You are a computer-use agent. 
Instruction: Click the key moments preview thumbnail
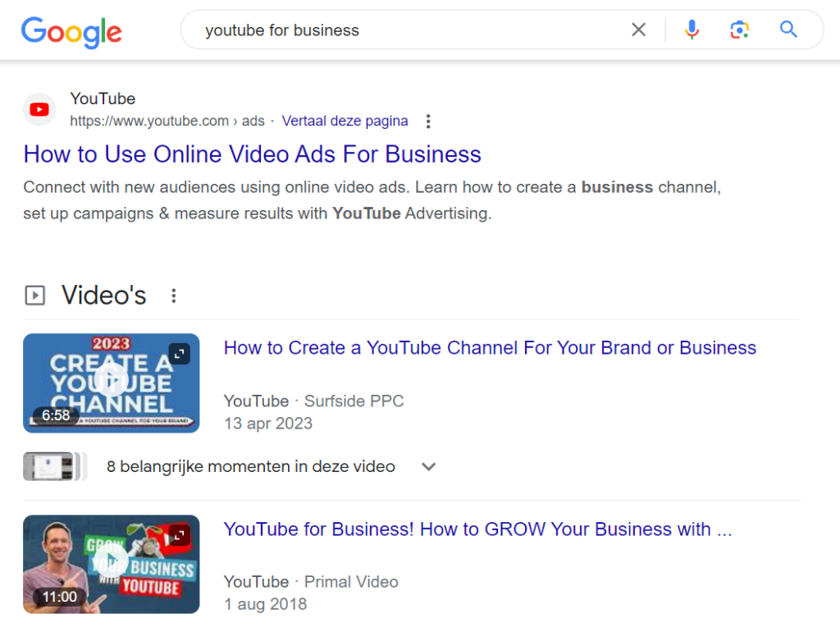54,466
